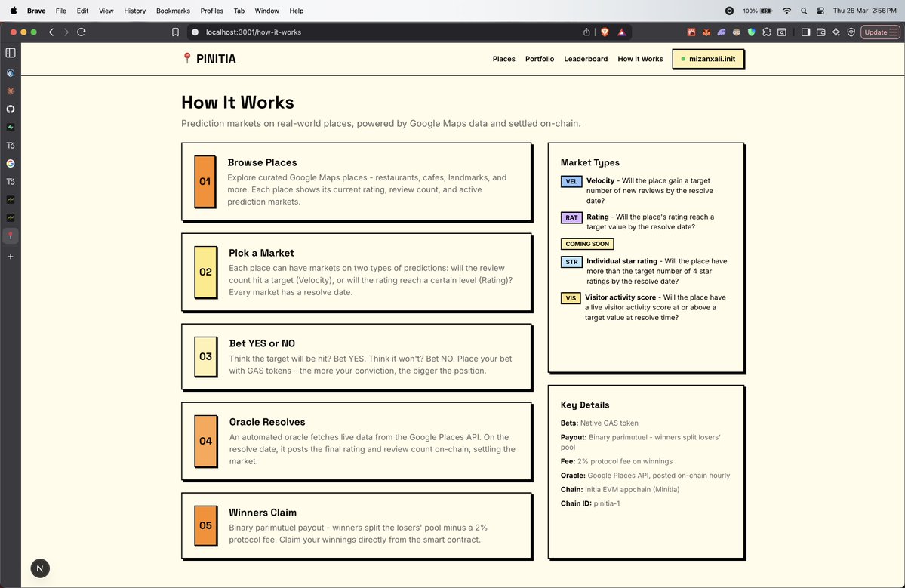Click the VEL Velocity badge
This screenshot has width=905, height=588.
pyautogui.click(x=571, y=181)
